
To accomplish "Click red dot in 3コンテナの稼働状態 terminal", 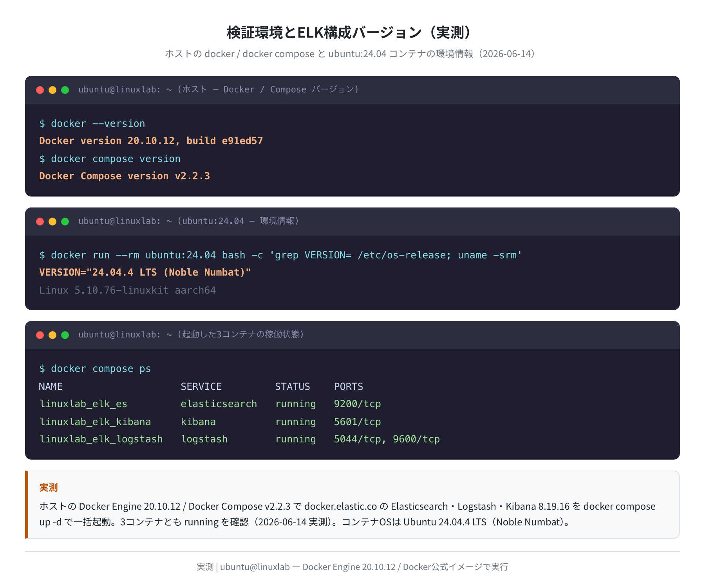I will pyautogui.click(x=40, y=335).
